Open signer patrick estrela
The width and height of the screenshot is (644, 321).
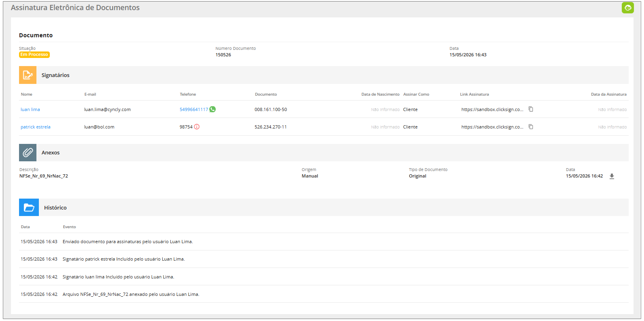coord(36,127)
